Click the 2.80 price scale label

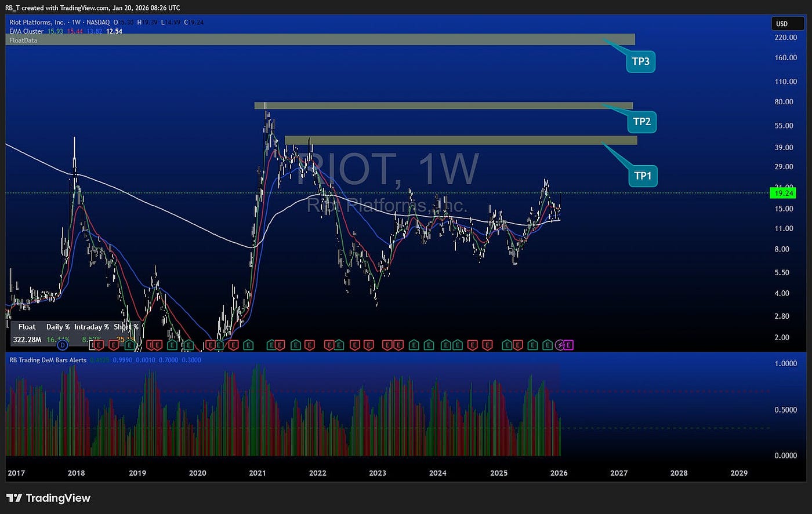click(782, 316)
